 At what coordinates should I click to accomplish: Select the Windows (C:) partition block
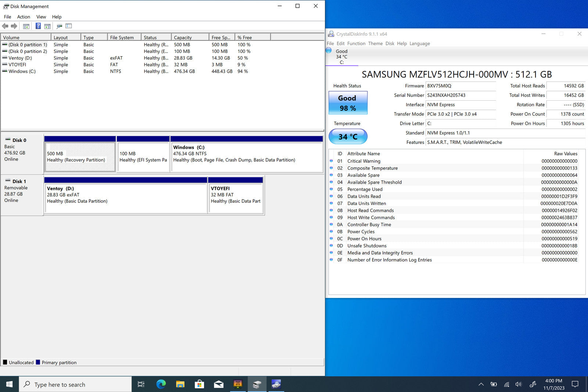pos(246,157)
